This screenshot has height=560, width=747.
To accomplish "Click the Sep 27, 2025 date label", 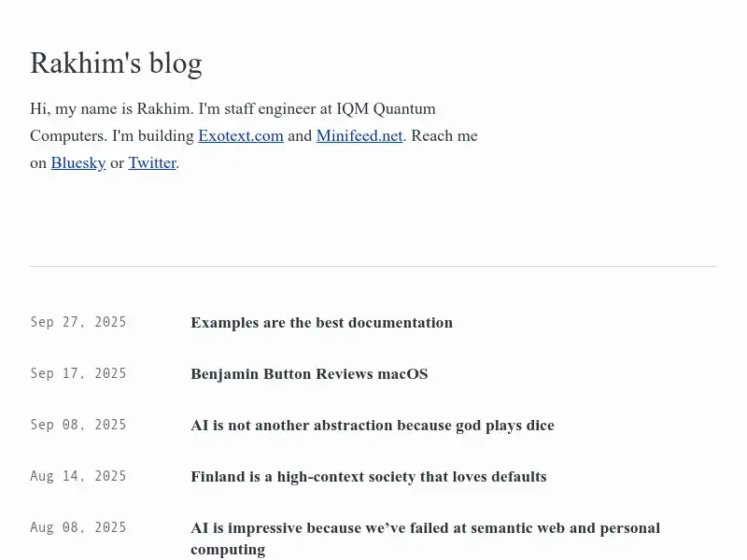I will point(78,322).
